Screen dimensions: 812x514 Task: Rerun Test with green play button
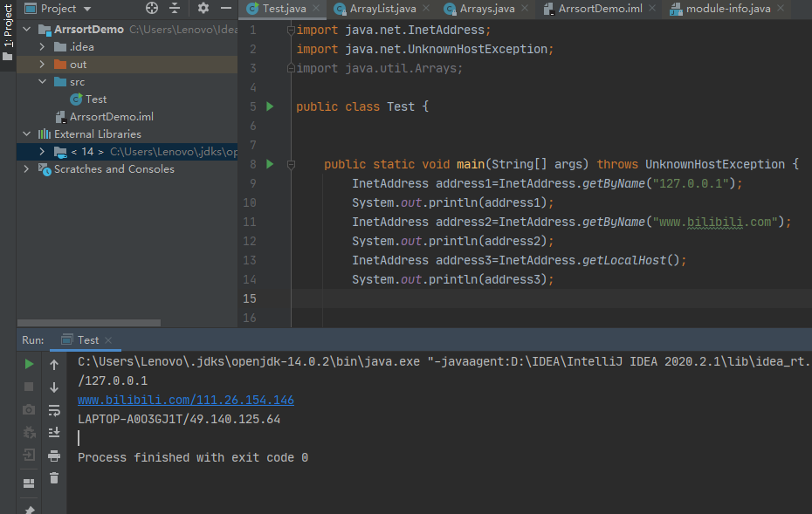(x=29, y=365)
